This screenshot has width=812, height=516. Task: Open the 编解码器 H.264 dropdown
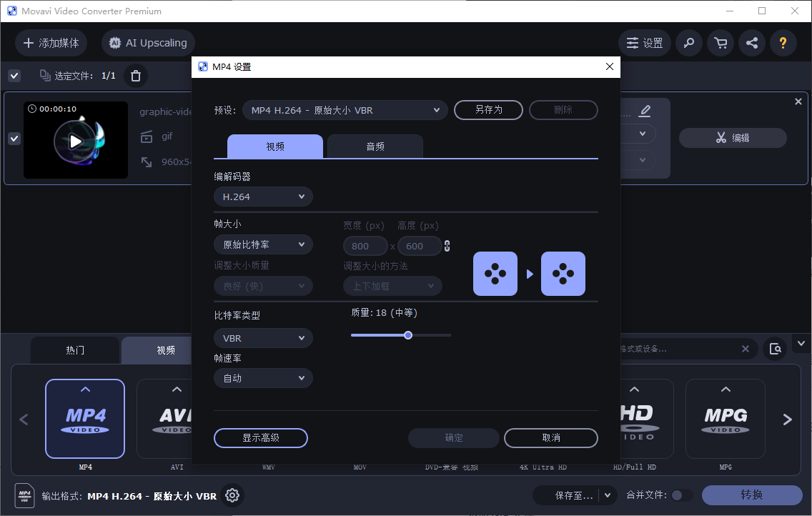(x=263, y=196)
